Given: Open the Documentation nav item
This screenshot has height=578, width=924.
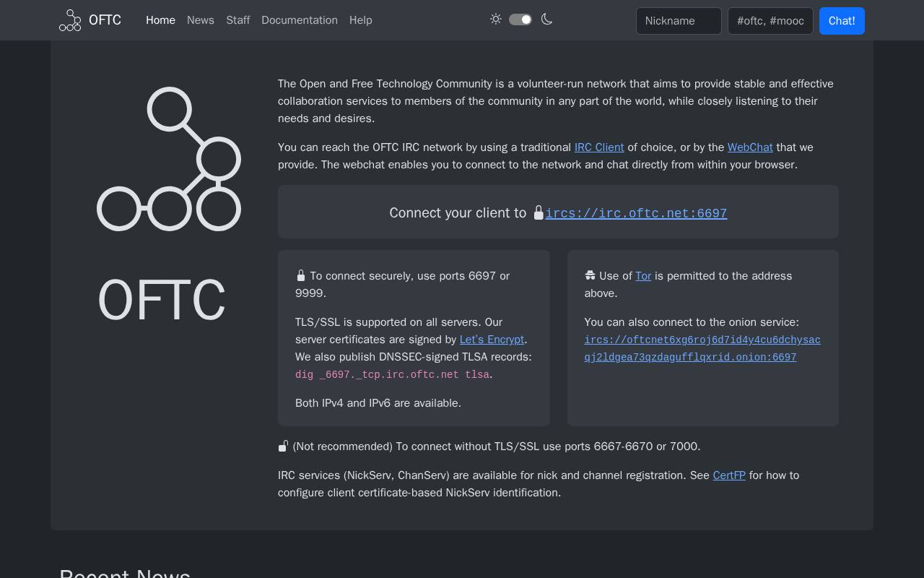Looking at the screenshot, I should tap(300, 20).
